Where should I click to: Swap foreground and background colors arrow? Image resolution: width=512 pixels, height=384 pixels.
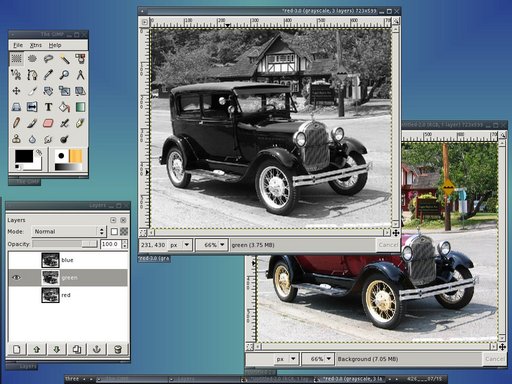pos(39,152)
